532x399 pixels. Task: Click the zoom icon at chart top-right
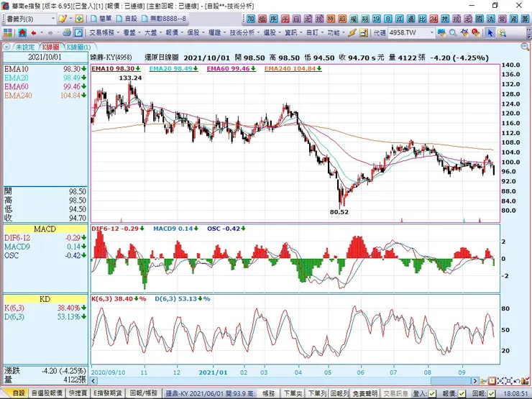click(x=525, y=47)
